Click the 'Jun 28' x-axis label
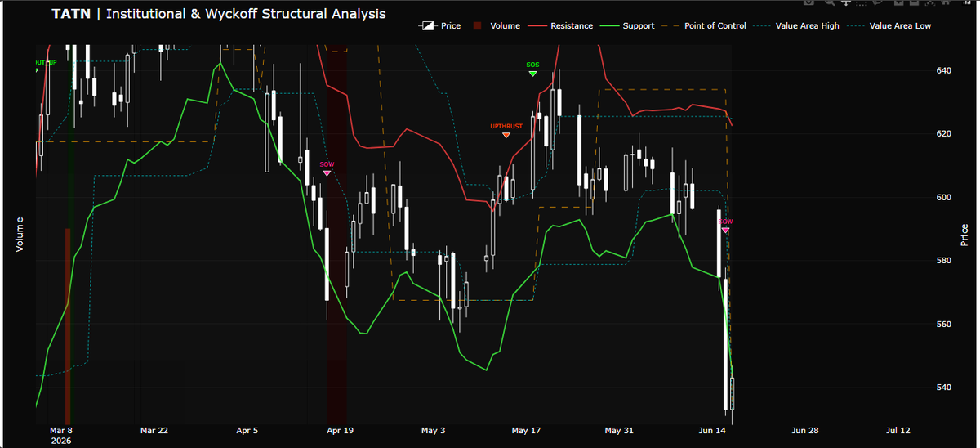 click(x=805, y=430)
